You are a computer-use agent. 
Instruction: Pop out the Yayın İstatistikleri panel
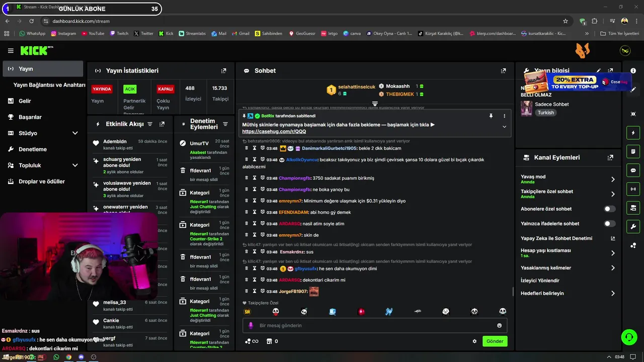click(x=223, y=71)
